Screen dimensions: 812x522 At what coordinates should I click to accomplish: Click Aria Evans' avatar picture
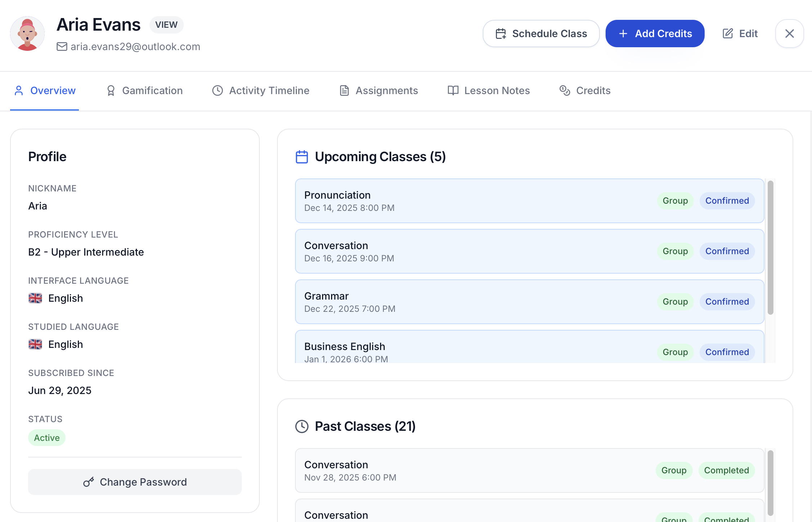[x=27, y=34]
